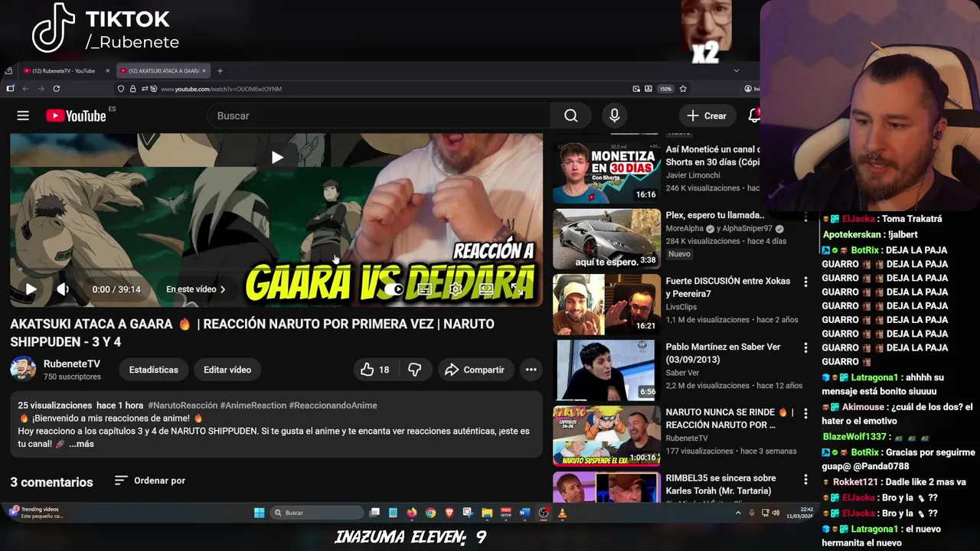
Task: Open the Windows Start menu
Action: tap(259, 513)
